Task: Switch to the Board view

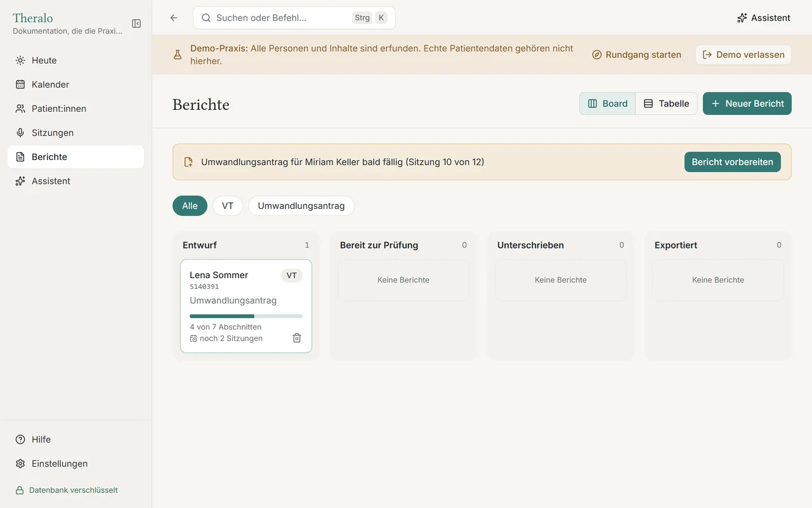Action: pos(608,104)
